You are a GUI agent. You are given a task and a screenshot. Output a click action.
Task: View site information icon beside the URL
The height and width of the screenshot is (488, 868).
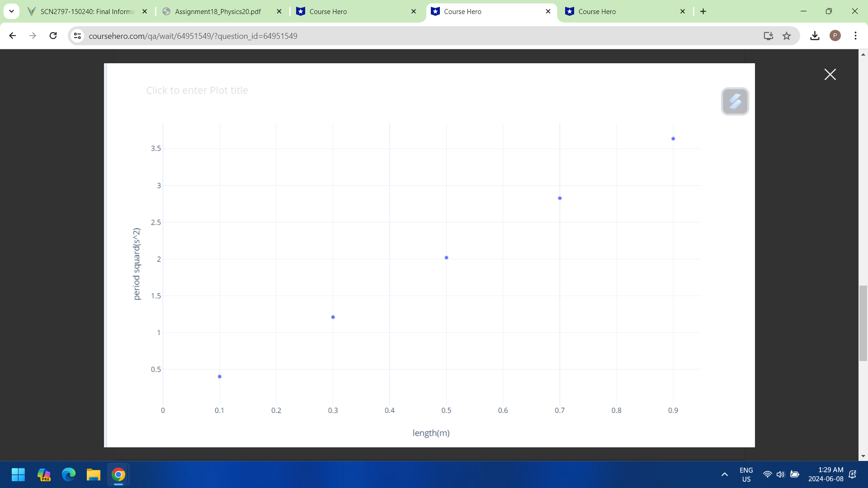[x=77, y=36]
